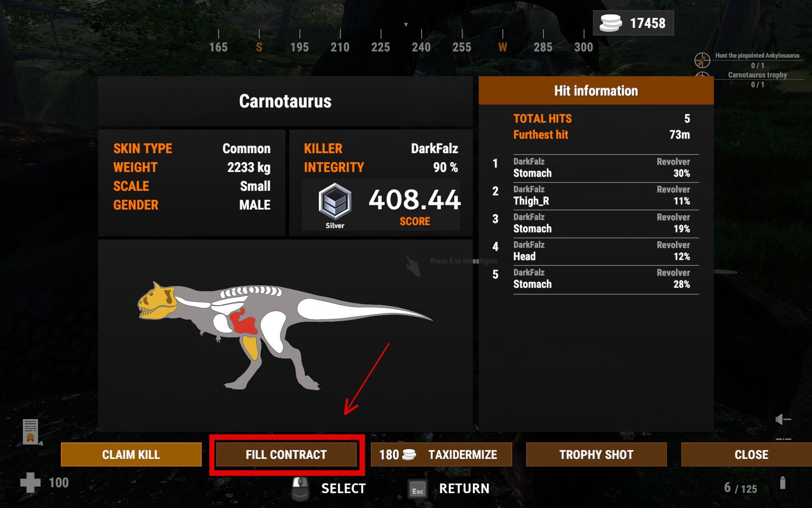Click the Carnotaurus hit diagram image

285,335
